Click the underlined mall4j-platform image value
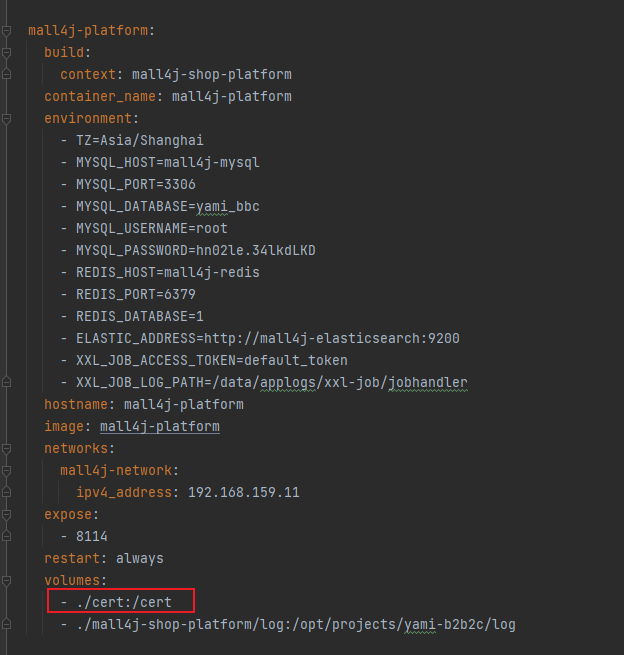 pos(159,426)
